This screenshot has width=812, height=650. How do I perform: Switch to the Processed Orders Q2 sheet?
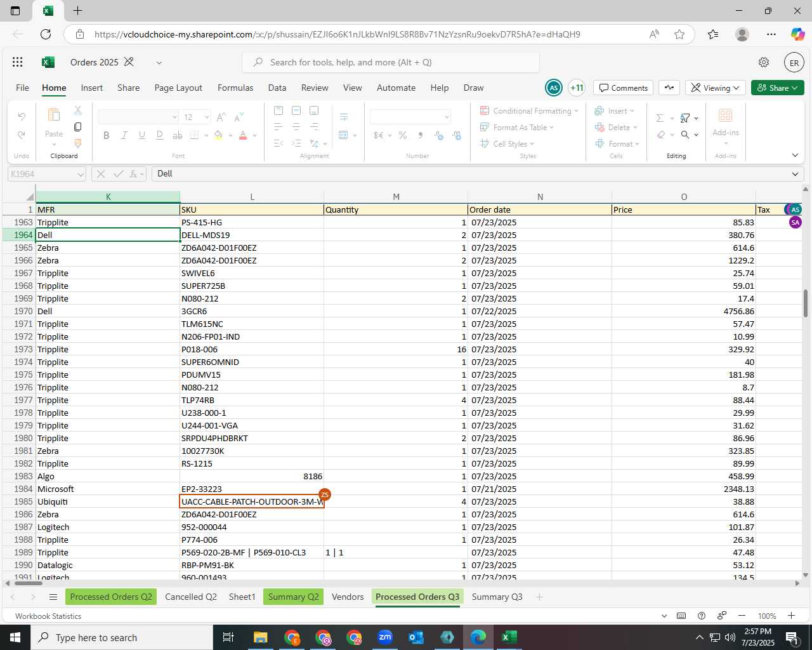111,597
